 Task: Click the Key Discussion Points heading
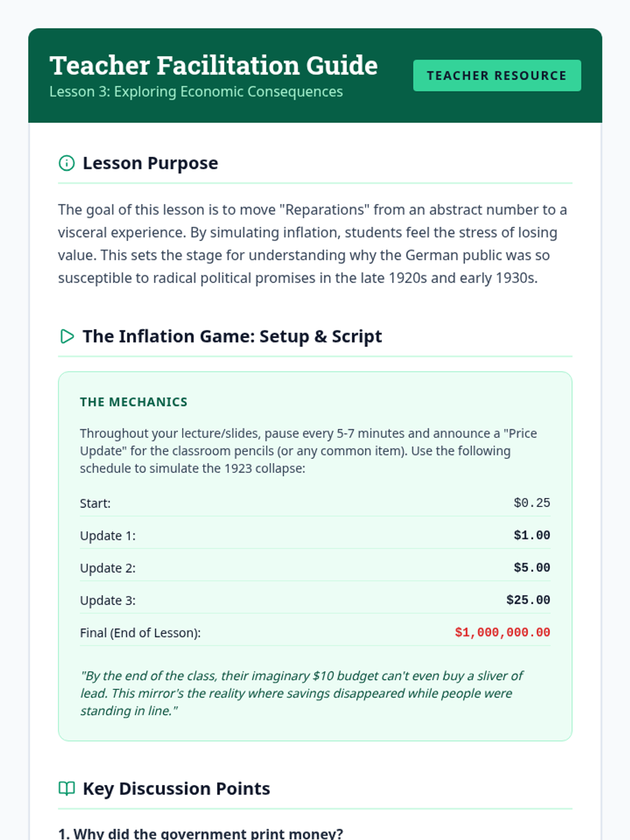point(176,789)
